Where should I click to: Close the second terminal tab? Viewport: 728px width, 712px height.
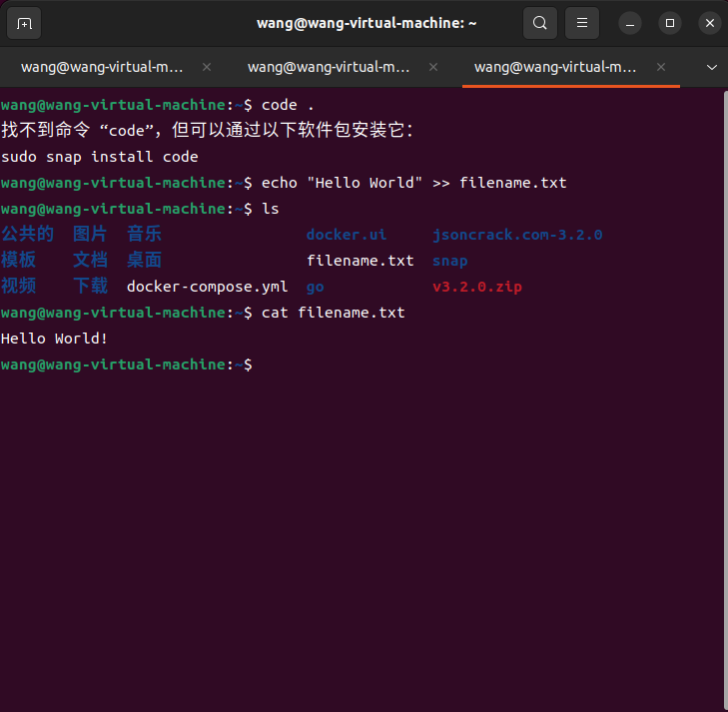pos(433,67)
